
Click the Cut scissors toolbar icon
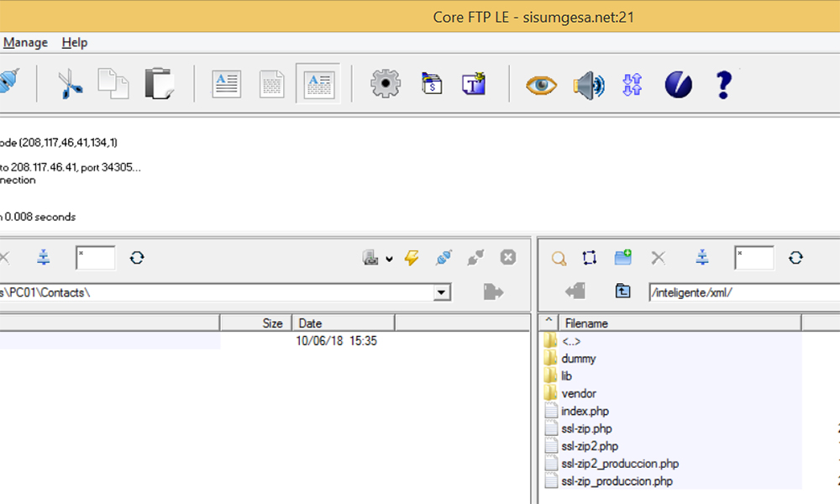coord(70,84)
